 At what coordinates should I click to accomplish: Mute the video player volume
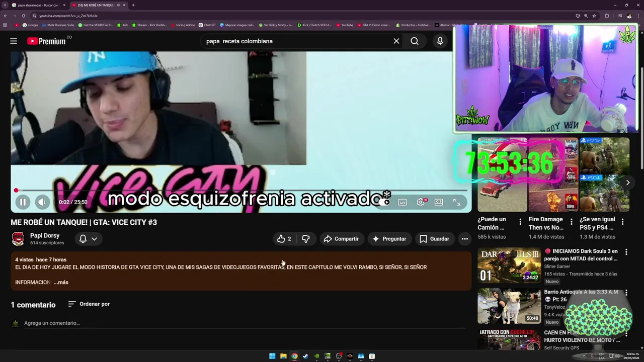42,202
